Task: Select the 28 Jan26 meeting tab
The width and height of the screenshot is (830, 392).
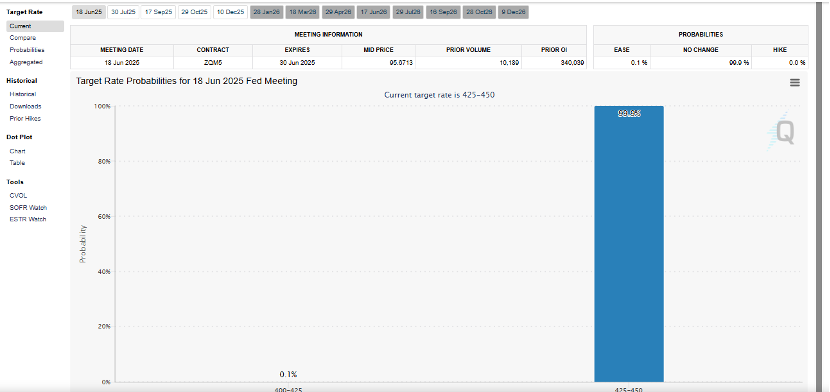Action: [266, 12]
